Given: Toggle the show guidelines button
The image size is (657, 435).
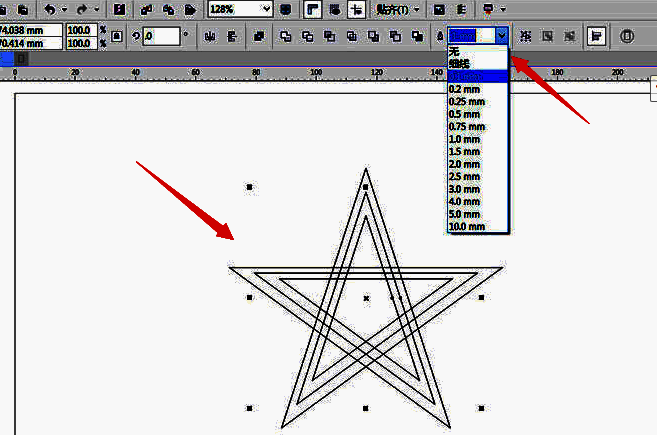Looking at the screenshot, I should click(x=355, y=9).
